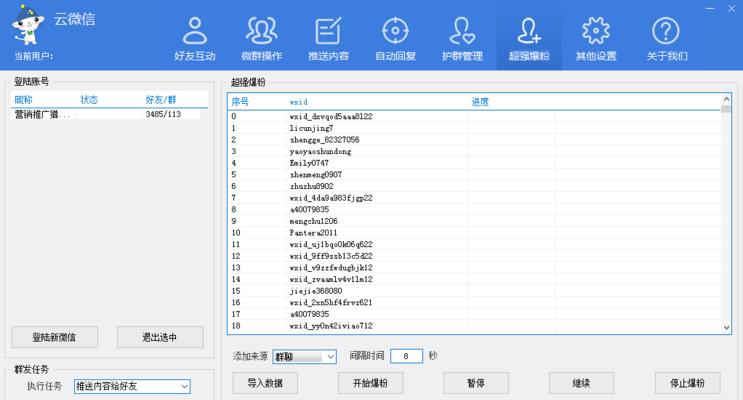Click the 序号 column header
Screen dimensions: 743x400
click(240, 101)
